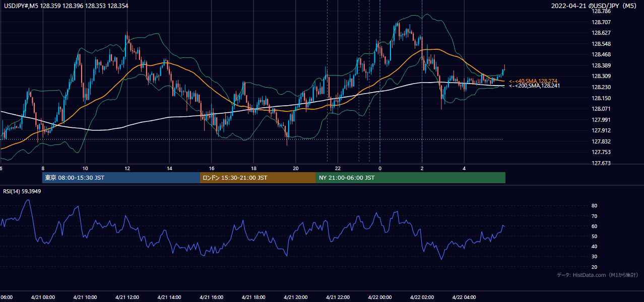The image size is (644, 302).
Task: Click the 128.707 price axis label
Action: tap(601, 22)
